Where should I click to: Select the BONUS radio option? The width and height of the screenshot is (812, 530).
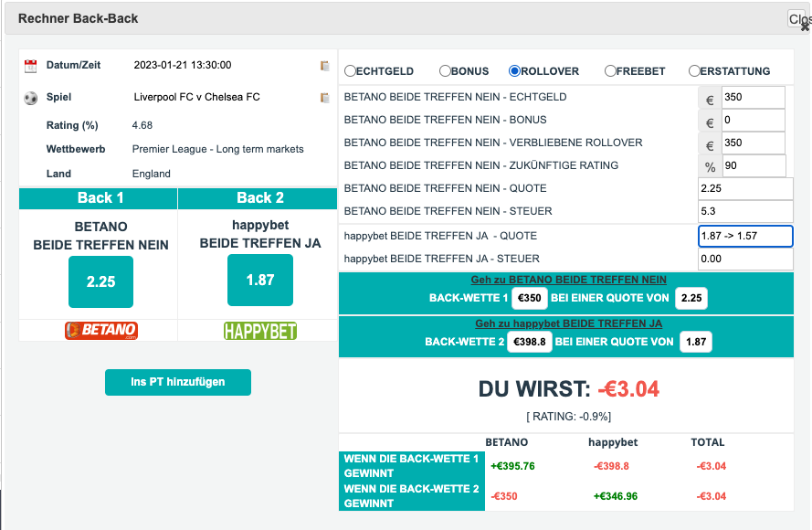pyautogui.click(x=445, y=71)
